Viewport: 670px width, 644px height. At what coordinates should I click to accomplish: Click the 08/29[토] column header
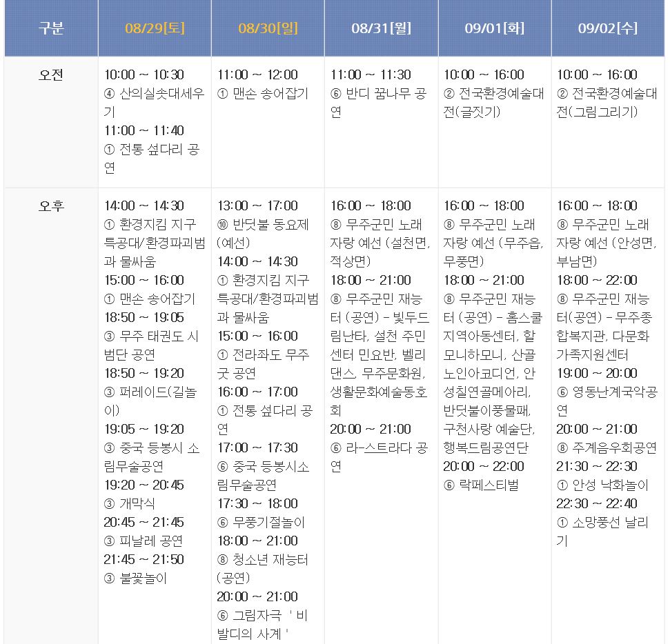coord(155,28)
